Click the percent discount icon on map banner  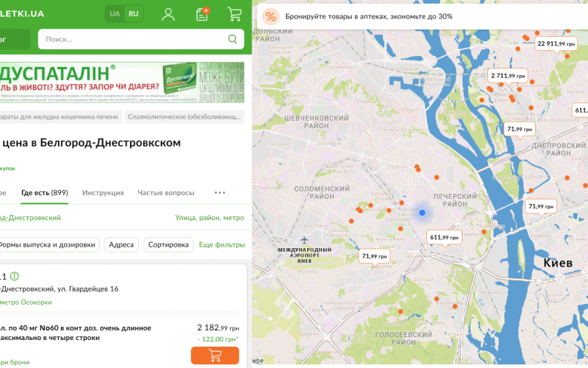271,16
